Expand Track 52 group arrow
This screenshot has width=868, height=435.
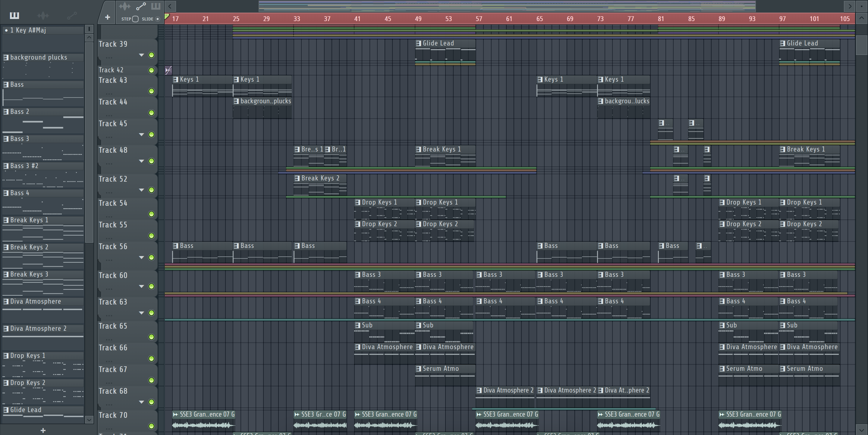142,190
